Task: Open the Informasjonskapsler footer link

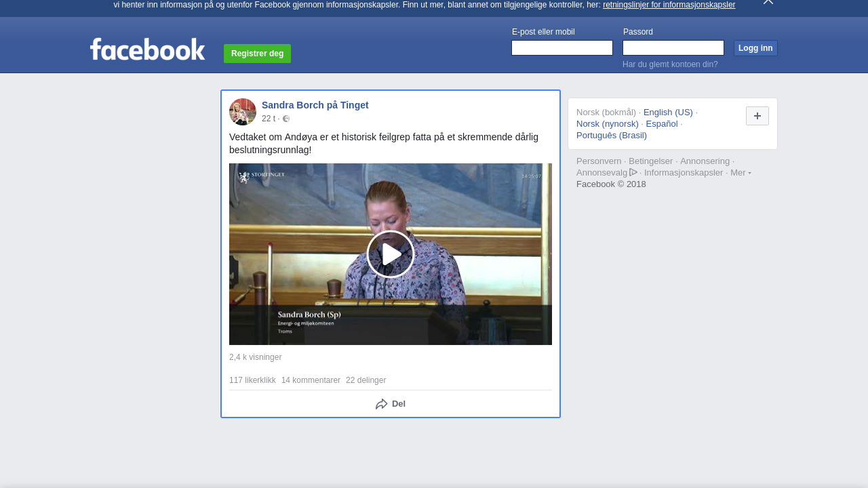Action: tap(684, 173)
